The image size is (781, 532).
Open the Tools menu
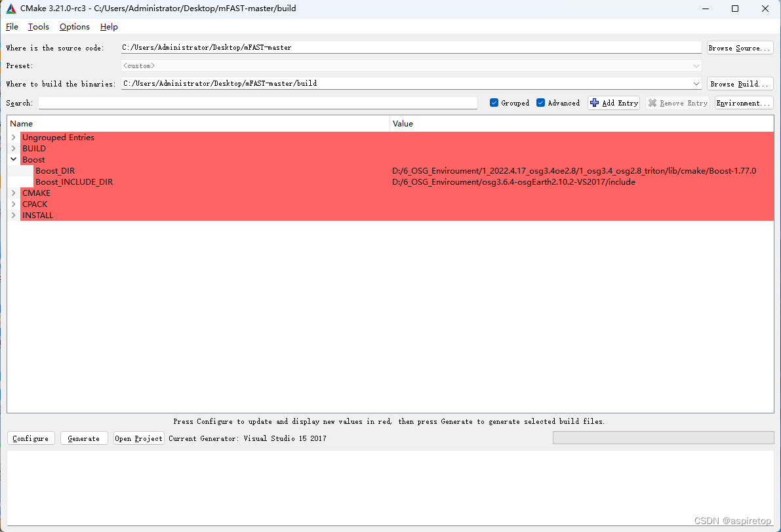pos(38,27)
